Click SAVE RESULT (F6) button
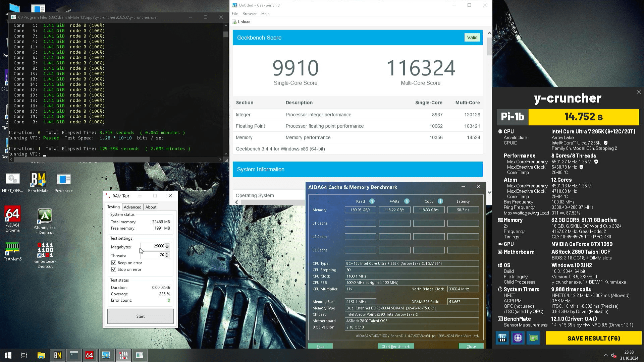 [x=593, y=338]
